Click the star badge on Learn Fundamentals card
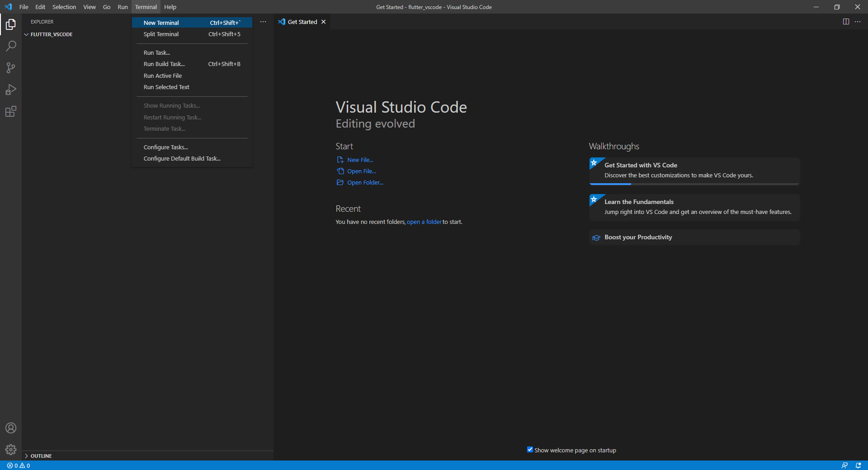The image size is (868, 470). point(594,199)
